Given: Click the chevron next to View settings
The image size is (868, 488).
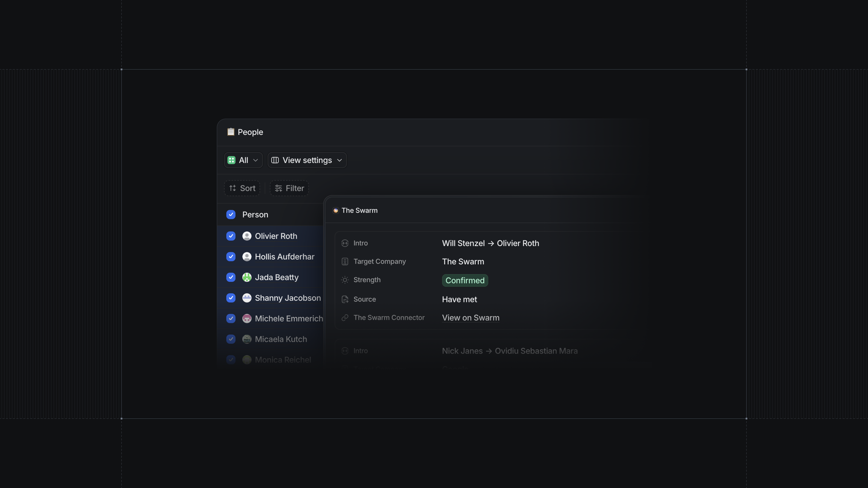Looking at the screenshot, I should pyautogui.click(x=339, y=160).
